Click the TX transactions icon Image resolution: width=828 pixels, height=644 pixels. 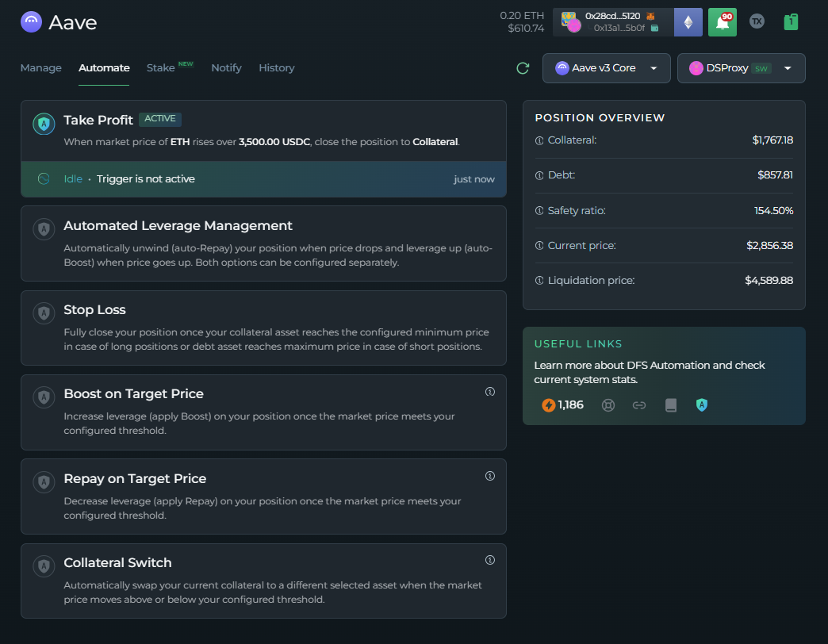coord(757,21)
